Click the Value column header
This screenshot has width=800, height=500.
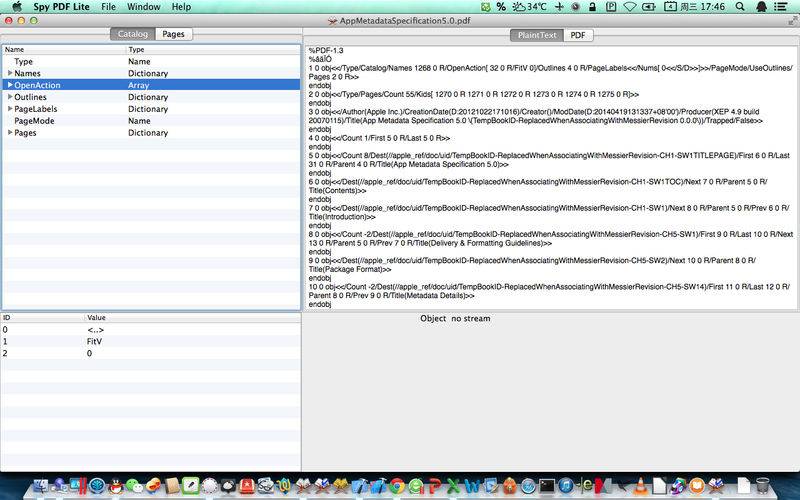pos(193,317)
